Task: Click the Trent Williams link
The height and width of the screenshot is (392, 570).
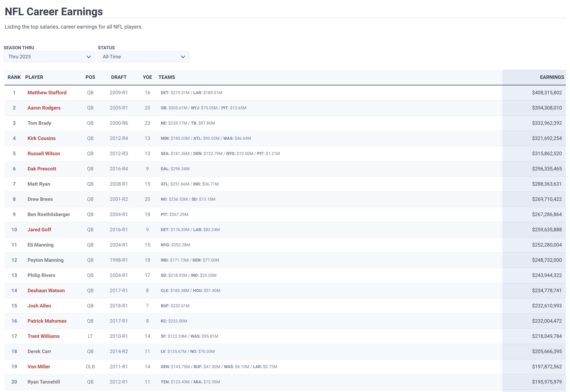Action: [44, 336]
